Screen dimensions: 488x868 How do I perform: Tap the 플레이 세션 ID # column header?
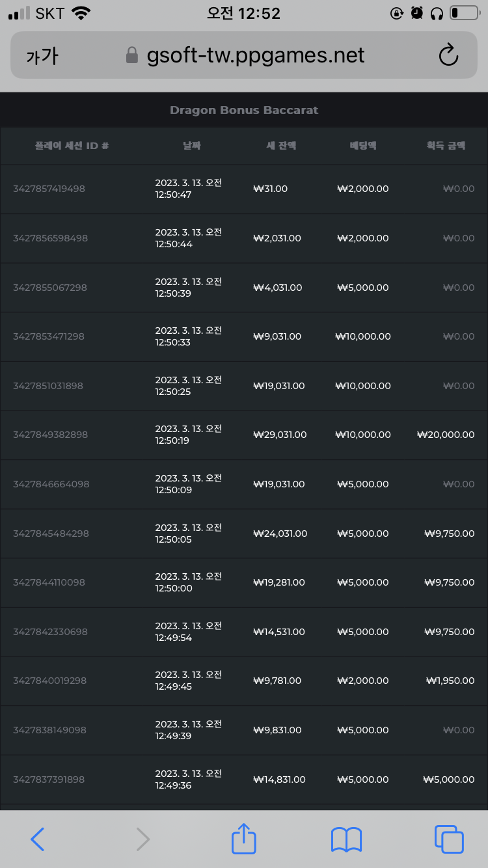72,146
